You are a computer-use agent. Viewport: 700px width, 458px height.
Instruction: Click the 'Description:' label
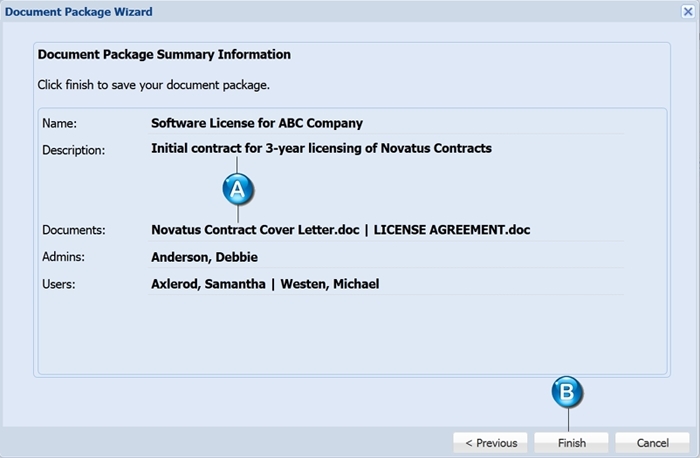74,150
